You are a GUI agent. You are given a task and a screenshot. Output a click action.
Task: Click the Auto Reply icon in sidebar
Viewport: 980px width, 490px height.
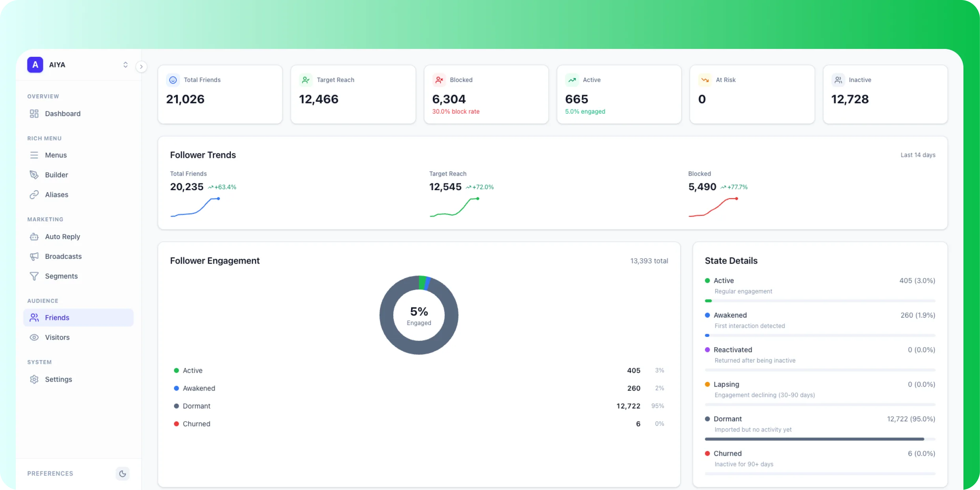pos(34,236)
